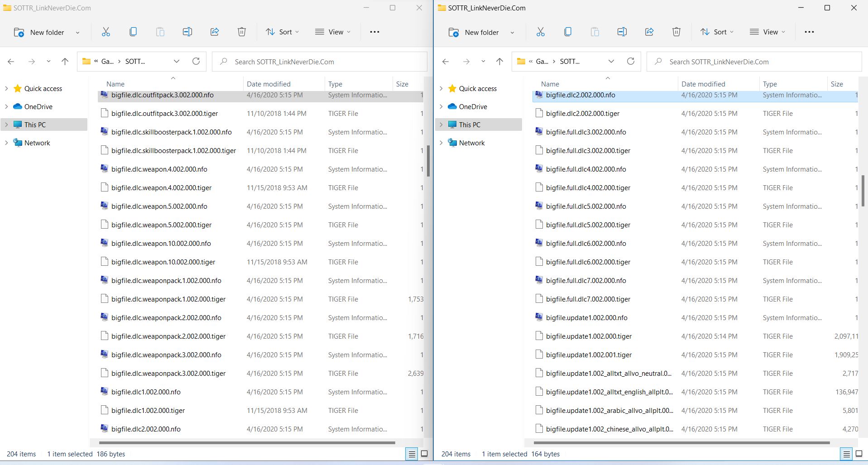Click the Share icon in right window toolbar

click(x=649, y=32)
